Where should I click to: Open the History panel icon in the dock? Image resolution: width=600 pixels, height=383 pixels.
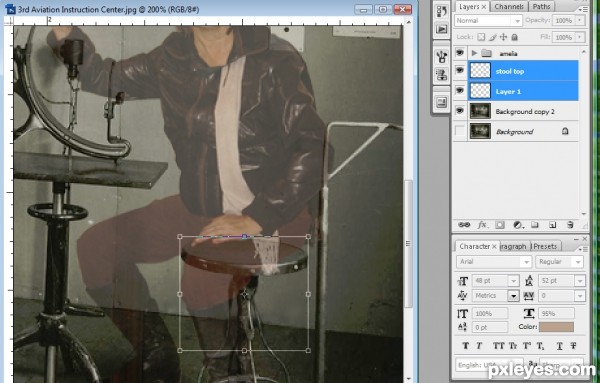point(442,11)
